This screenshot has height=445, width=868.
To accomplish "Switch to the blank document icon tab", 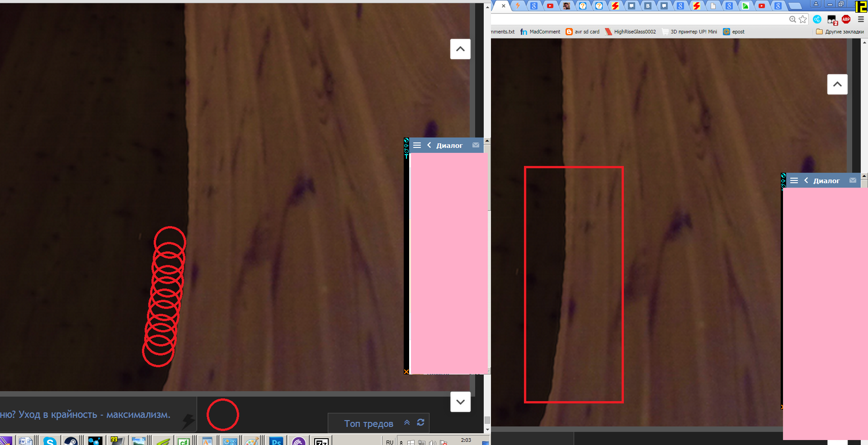I will 713,6.
